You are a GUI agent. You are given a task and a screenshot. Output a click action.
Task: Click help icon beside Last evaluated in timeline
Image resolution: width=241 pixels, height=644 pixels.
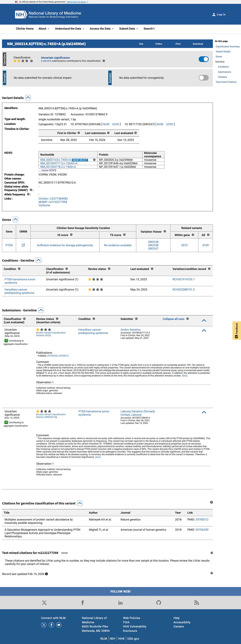[135, 133]
